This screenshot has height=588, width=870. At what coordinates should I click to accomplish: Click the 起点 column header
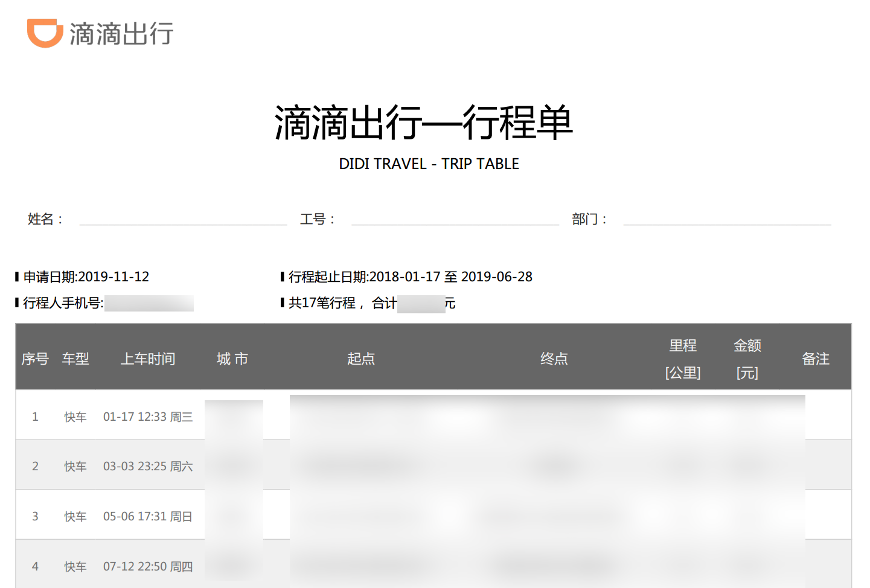point(361,359)
